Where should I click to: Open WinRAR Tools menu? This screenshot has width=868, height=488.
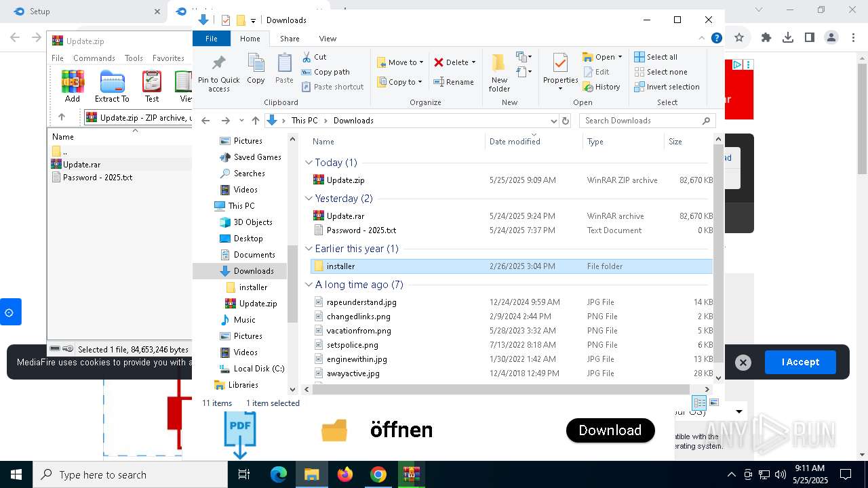click(134, 58)
